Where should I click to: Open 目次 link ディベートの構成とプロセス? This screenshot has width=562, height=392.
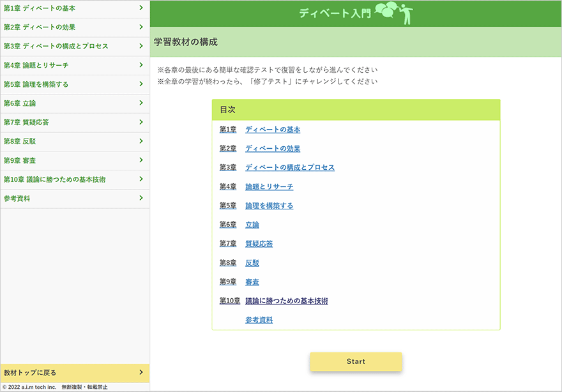point(290,167)
